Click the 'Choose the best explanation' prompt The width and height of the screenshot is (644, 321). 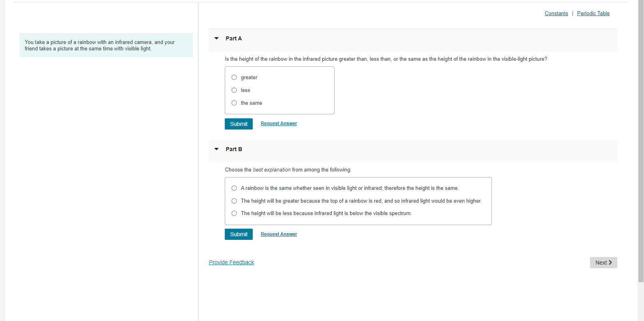(x=288, y=170)
